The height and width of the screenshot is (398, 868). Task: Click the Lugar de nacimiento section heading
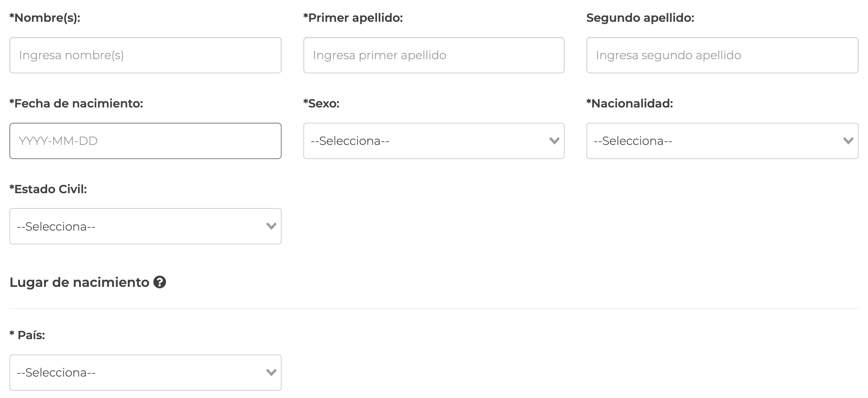(79, 282)
